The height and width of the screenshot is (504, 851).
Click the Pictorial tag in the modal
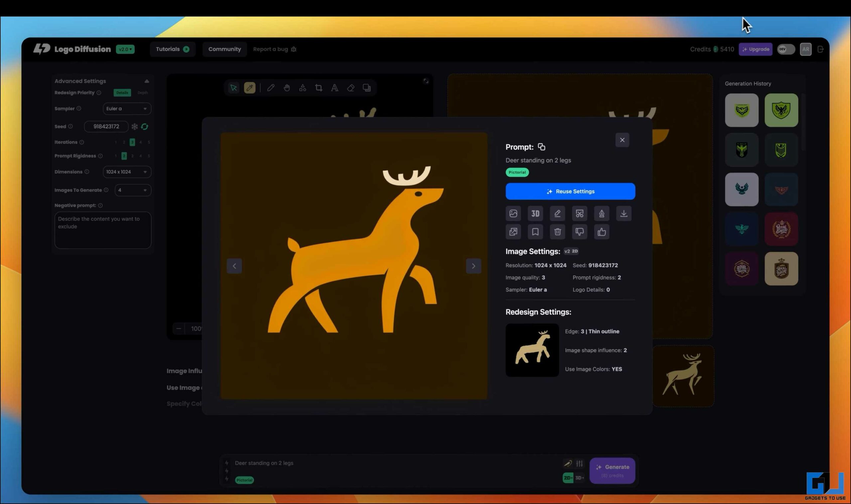coord(517,172)
